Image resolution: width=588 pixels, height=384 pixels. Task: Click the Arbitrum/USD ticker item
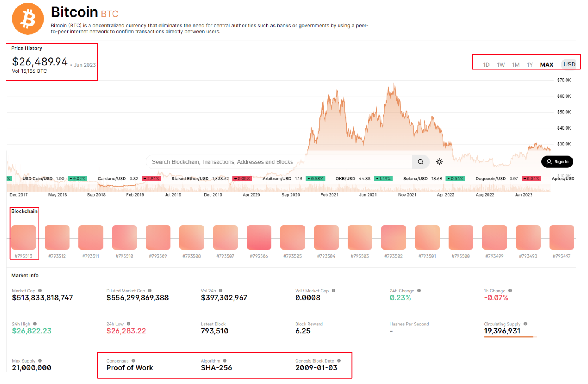click(294, 179)
